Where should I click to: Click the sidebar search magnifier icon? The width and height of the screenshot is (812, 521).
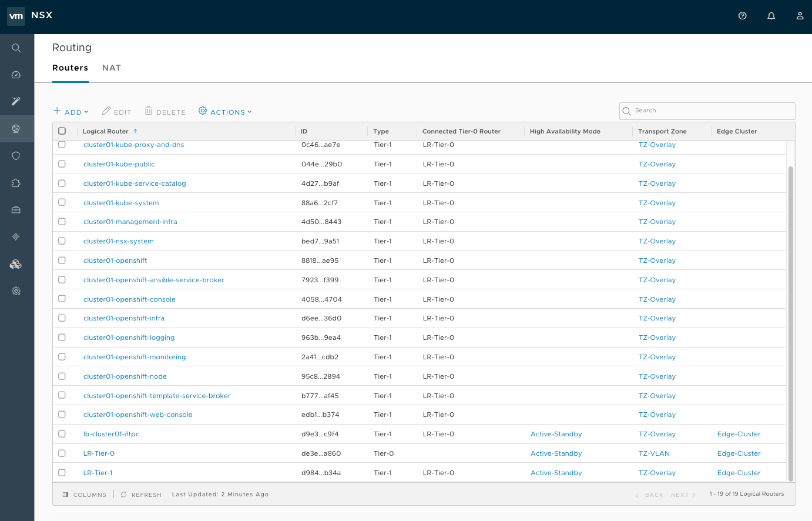[x=16, y=48]
